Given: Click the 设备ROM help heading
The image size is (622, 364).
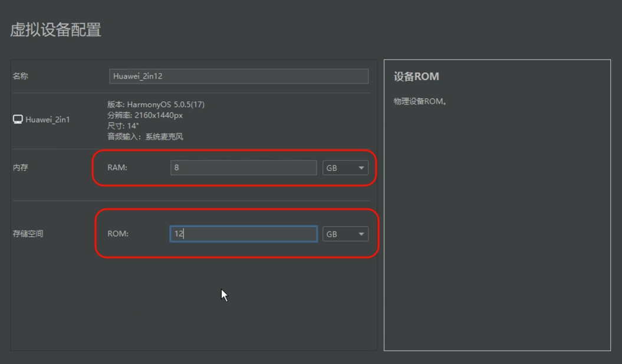Looking at the screenshot, I should tap(416, 77).
